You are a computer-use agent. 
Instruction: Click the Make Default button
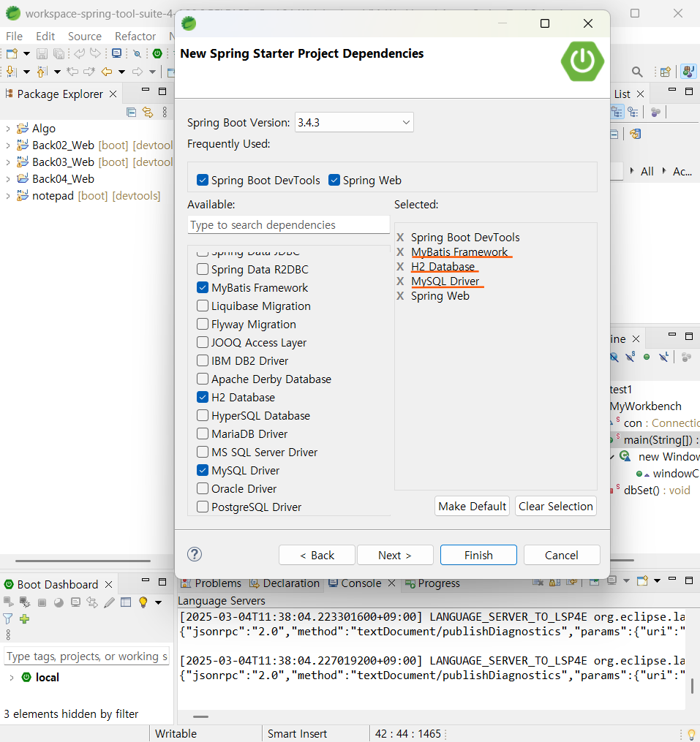click(x=473, y=507)
